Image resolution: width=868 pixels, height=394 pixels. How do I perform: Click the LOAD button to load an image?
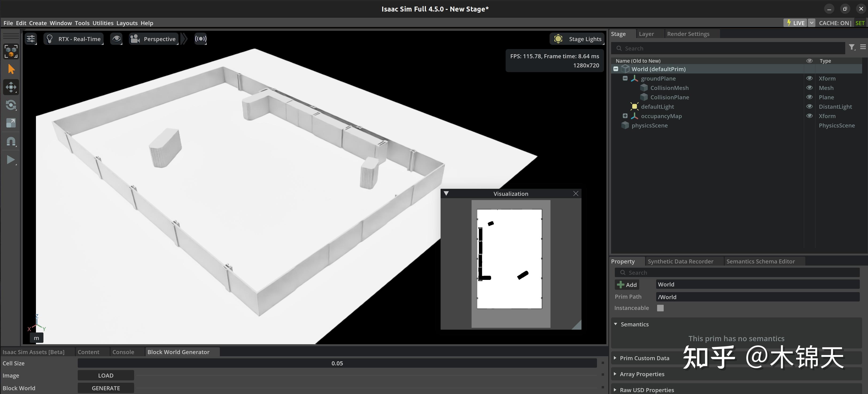105,375
